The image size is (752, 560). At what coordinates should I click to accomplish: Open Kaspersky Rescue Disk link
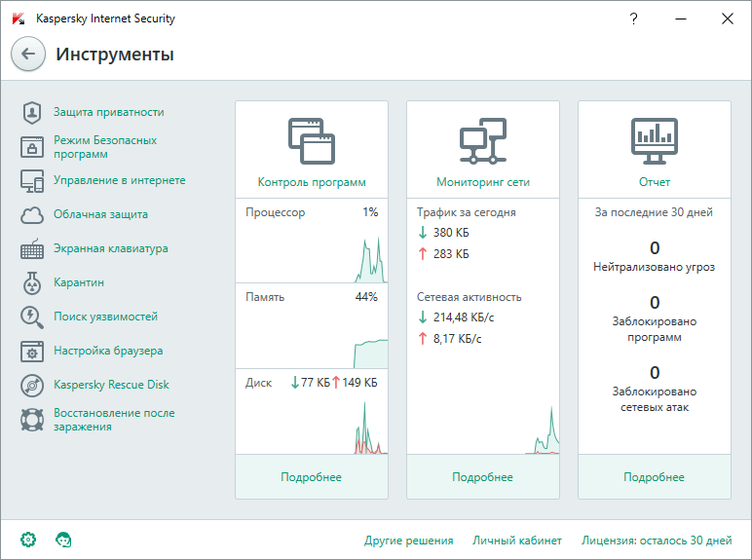coord(111,385)
